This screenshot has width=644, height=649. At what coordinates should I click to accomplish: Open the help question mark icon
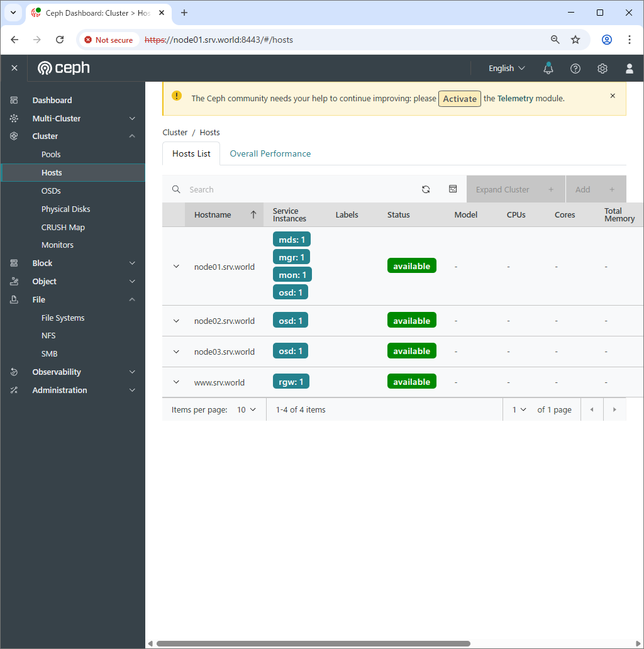click(x=575, y=69)
